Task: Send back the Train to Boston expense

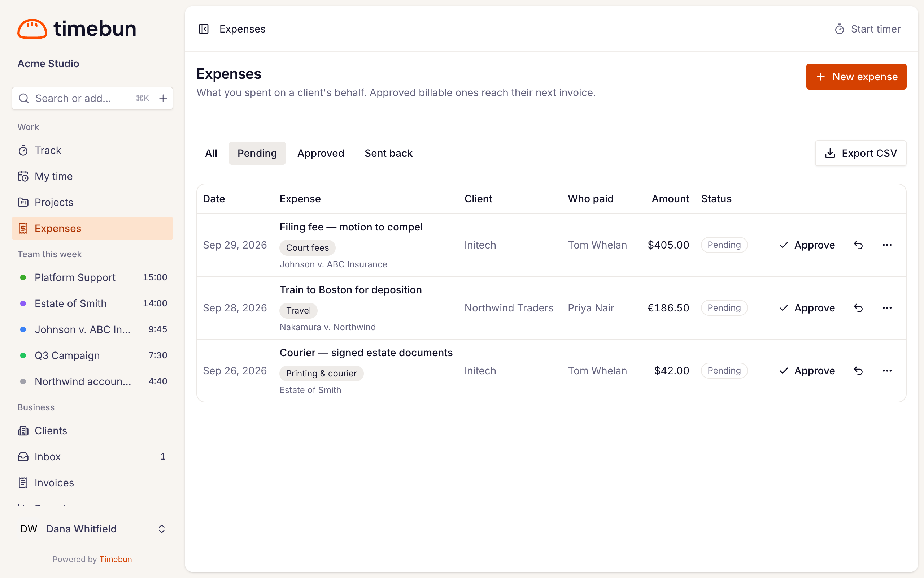Action: click(858, 308)
